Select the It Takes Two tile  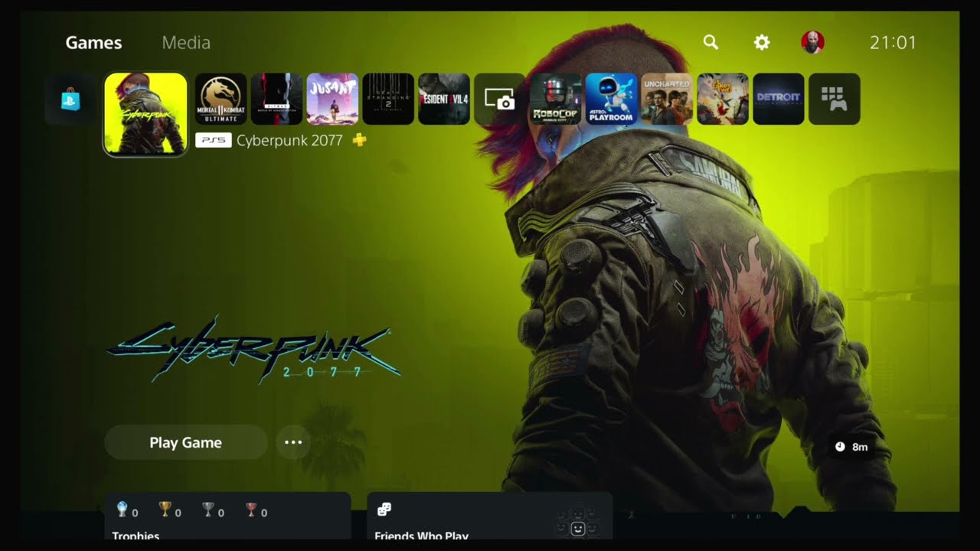(x=723, y=99)
